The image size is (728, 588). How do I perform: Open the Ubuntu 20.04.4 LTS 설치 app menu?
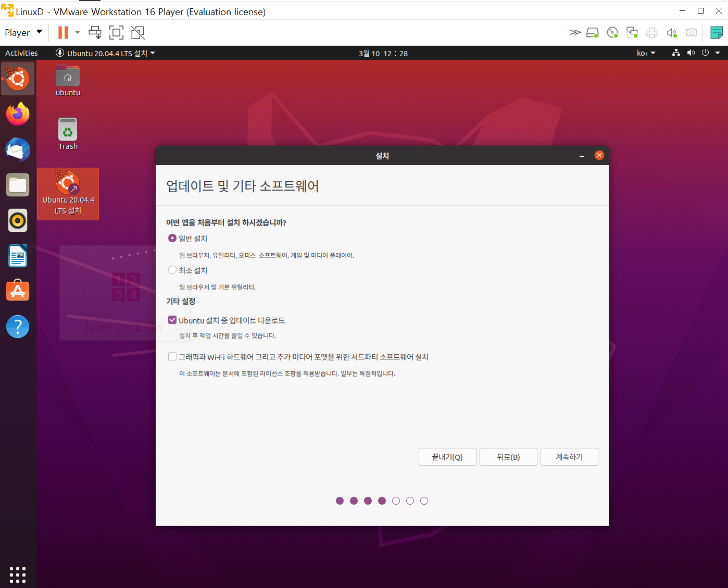[x=106, y=53]
